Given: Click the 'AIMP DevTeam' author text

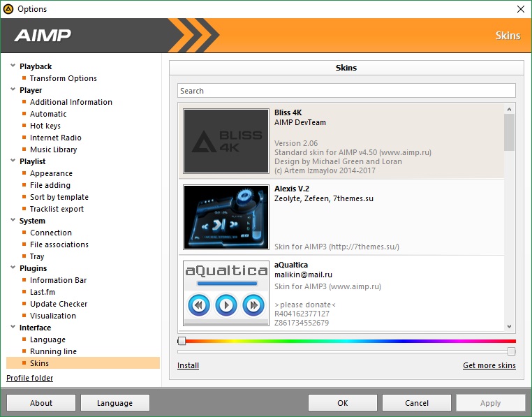Looking at the screenshot, I should (x=300, y=122).
